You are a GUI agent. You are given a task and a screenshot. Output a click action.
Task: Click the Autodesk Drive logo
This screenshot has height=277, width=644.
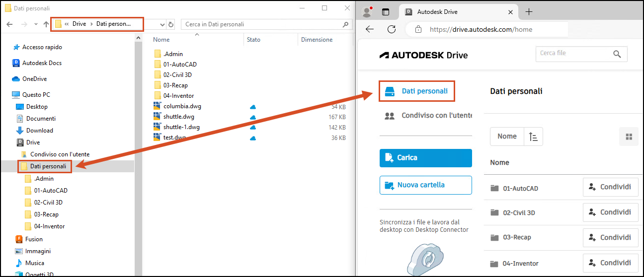pos(423,55)
